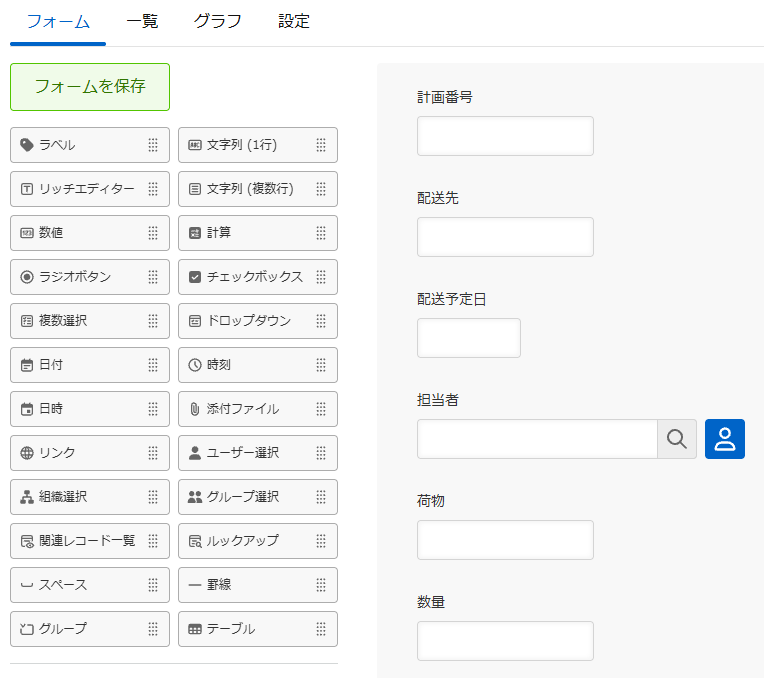Screen dimensions: 764x678
Task: Switch to the フォーム tab
Action: click(58, 22)
